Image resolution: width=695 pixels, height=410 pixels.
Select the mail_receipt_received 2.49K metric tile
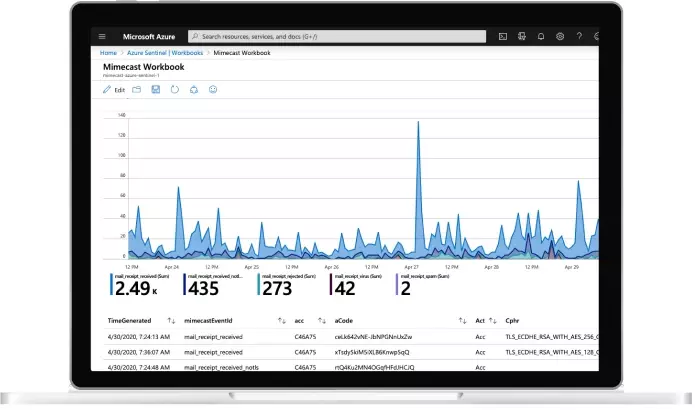(x=140, y=285)
